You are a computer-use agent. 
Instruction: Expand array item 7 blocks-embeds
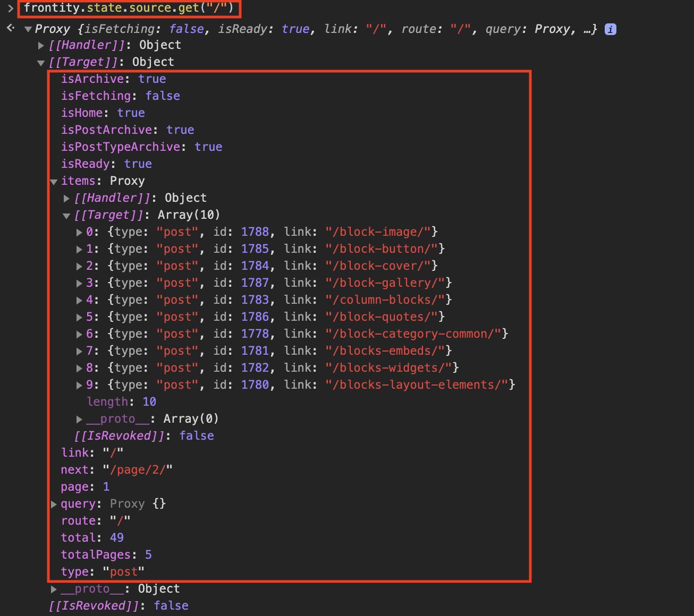pyautogui.click(x=79, y=351)
